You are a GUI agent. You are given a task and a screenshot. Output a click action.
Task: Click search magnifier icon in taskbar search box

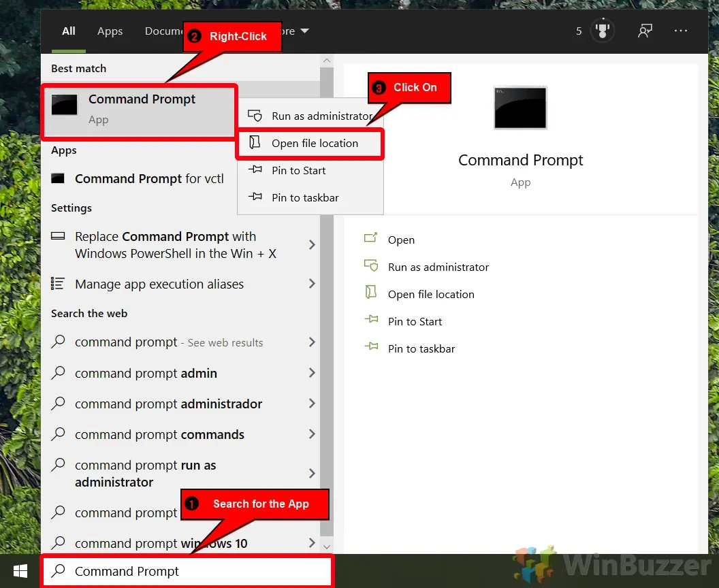[59, 570]
